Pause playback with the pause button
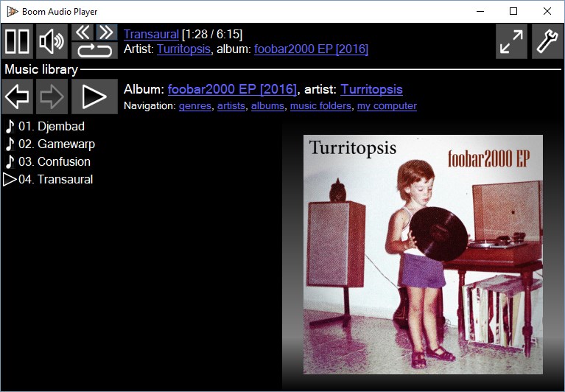This screenshot has width=565, height=392. [17, 41]
